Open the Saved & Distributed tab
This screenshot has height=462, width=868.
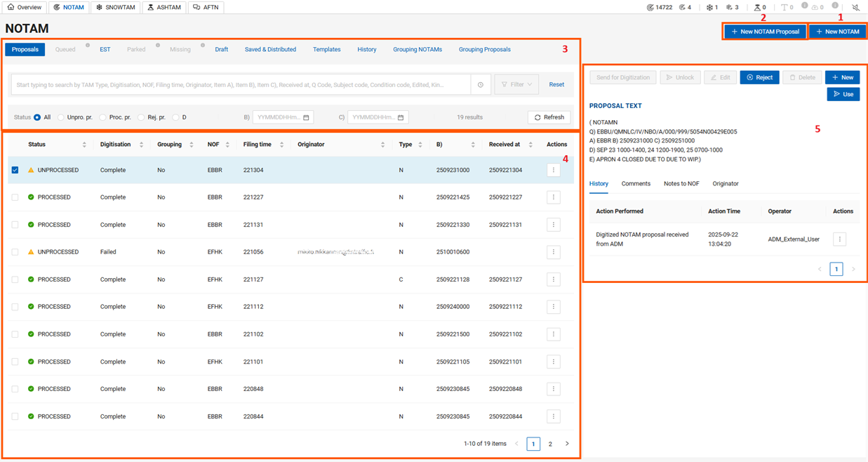[x=270, y=50]
